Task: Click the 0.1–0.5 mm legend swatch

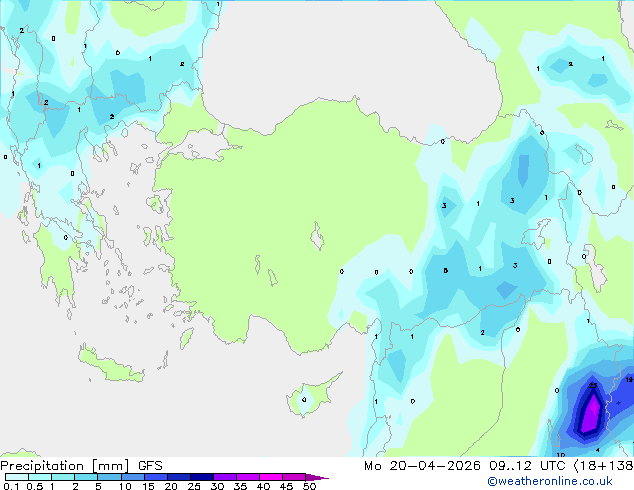Action: click(17, 477)
